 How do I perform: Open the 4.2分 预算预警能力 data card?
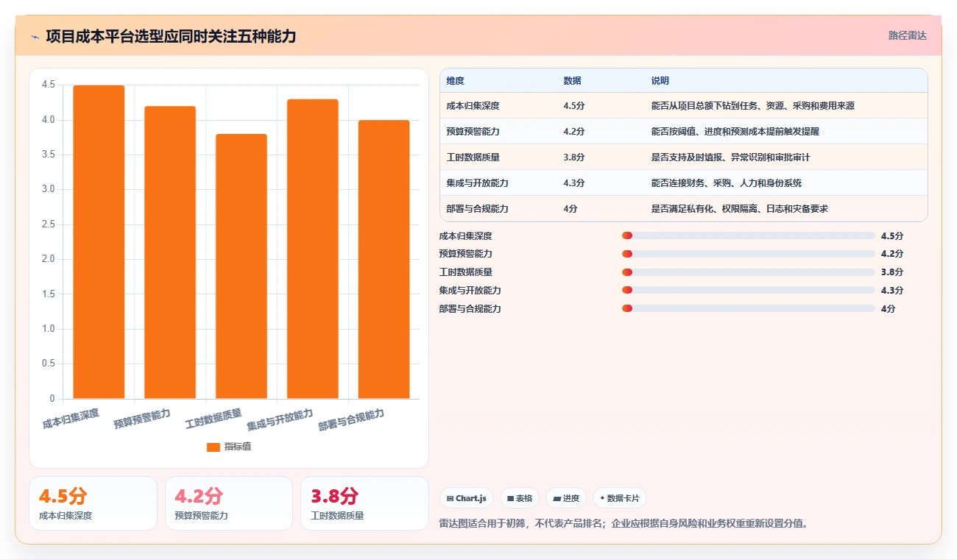click(229, 503)
